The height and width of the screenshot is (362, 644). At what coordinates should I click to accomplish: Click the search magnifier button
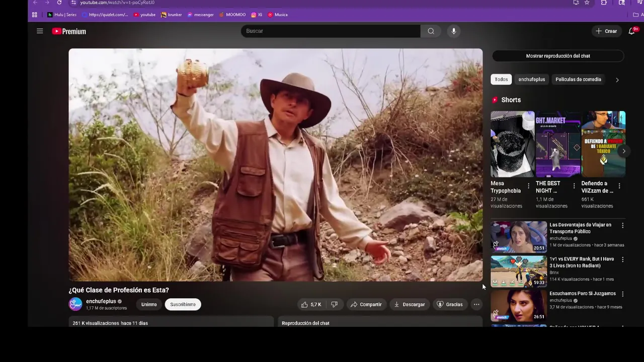431,31
